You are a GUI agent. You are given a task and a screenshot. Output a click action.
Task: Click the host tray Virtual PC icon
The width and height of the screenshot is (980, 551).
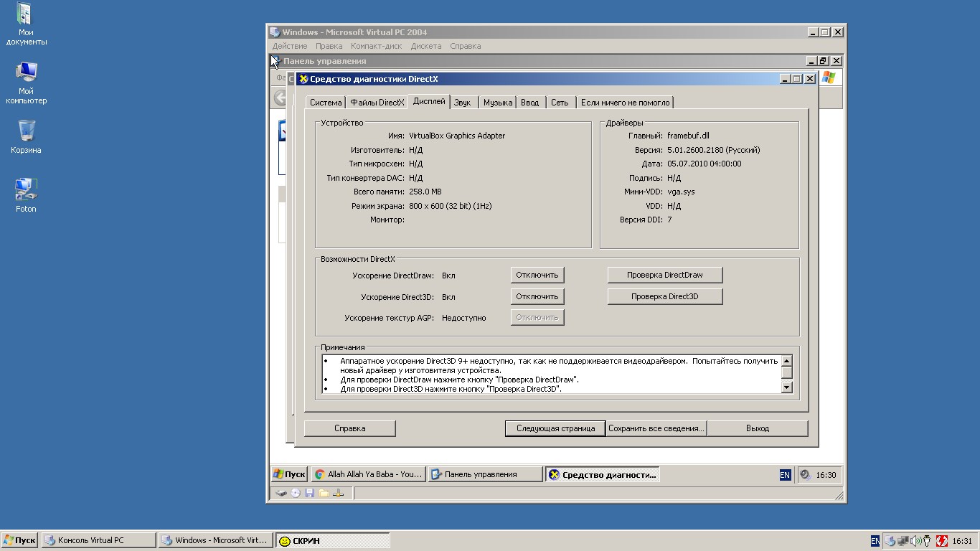pos(890,541)
